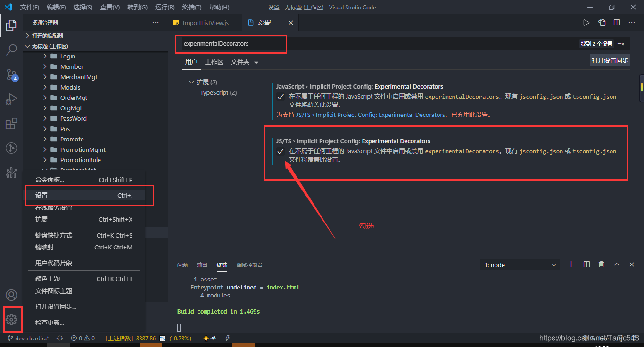Open the Run and Debug view
This screenshot has width=644, height=347.
[11, 99]
